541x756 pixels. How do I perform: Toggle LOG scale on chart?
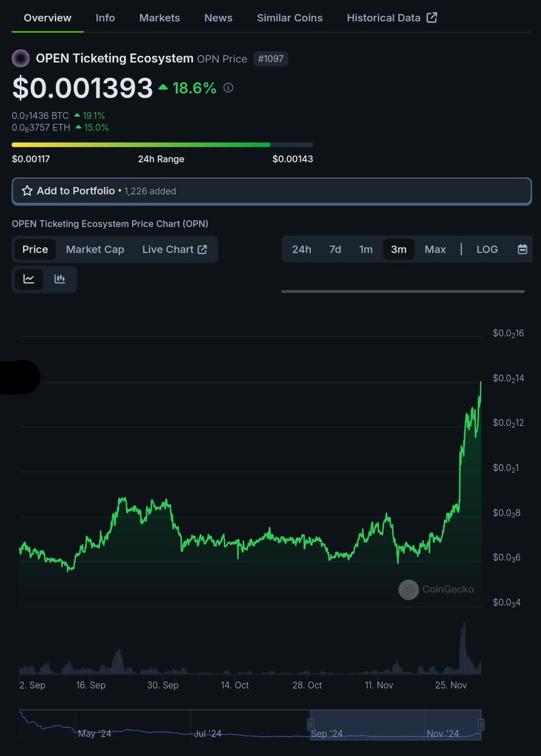[487, 249]
